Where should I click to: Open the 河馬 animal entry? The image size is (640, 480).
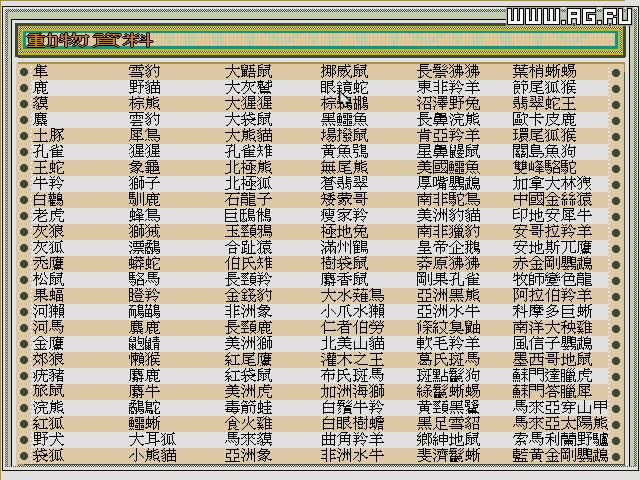pyautogui.click(x=49, y=327)
